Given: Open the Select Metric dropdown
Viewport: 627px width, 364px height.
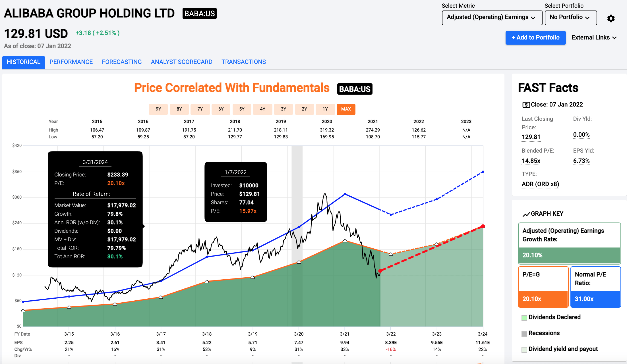Looking at the screenshot, I should pyautogui.click(x=492, y=17).
